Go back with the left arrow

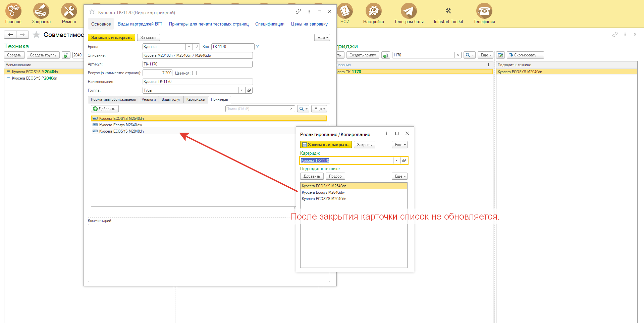[x=10, y=35]
